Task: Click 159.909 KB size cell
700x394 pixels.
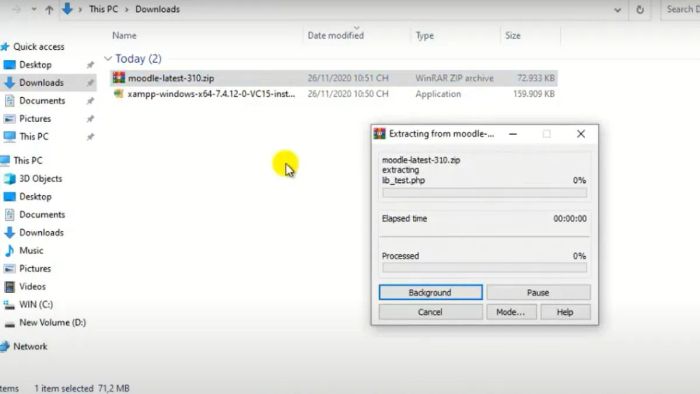Action: coord(534,94)
